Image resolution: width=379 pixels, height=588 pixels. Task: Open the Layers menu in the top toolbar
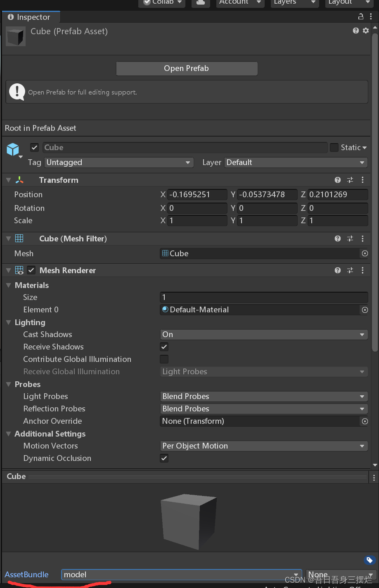coord(294,2)
